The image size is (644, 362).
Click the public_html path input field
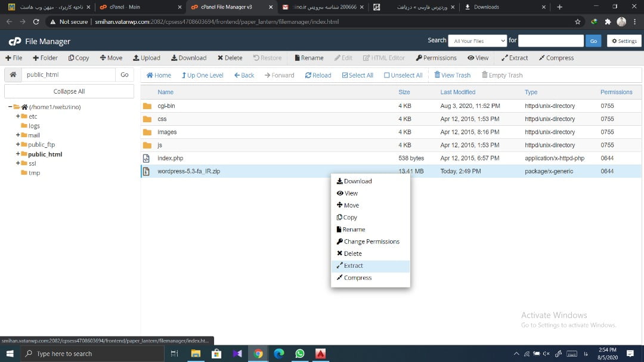[x=68, y=75]
